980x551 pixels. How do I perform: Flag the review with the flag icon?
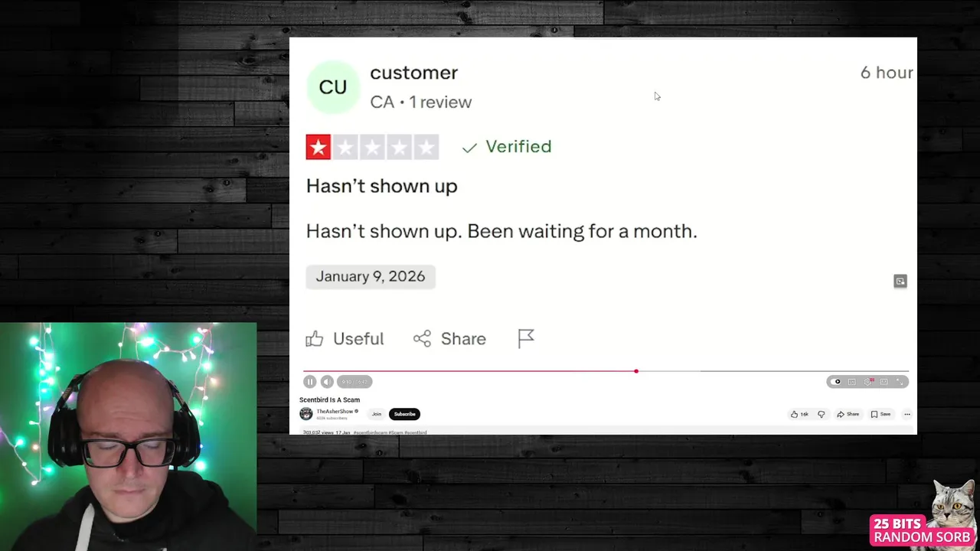(526, 339)
